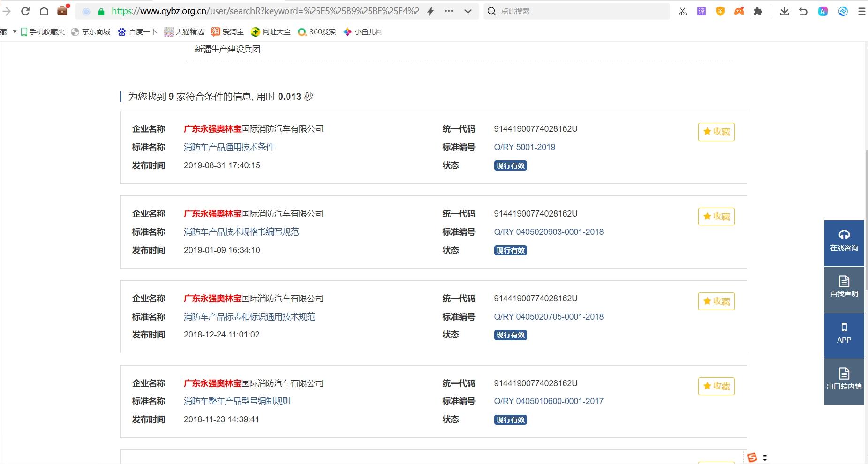The height and width of the screenshot is (464, 868).
Task: Open the downloads arrow icon
Action: point(785,11)
